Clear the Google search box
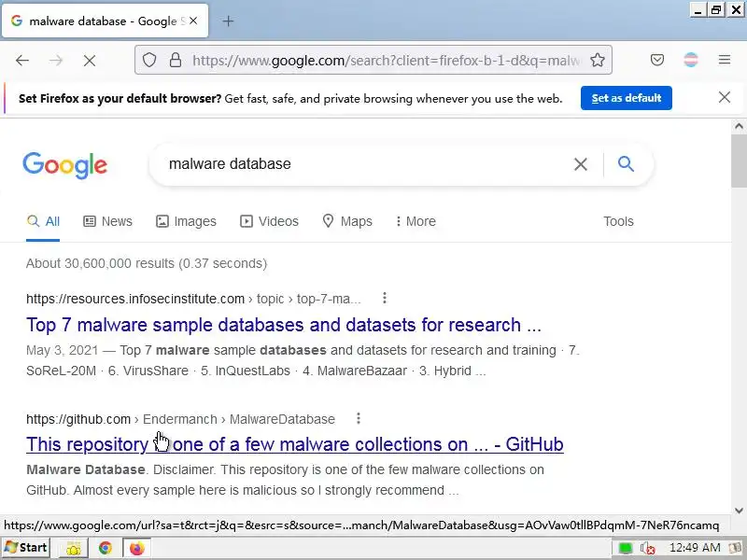The height and width of the screenshot is (560, 747). pos(580,164)
